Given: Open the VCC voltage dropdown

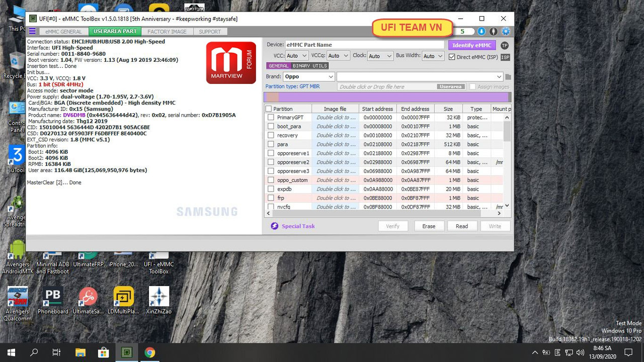Looking at the screenshot, I should pyautogui.click(x=296, y=56).
